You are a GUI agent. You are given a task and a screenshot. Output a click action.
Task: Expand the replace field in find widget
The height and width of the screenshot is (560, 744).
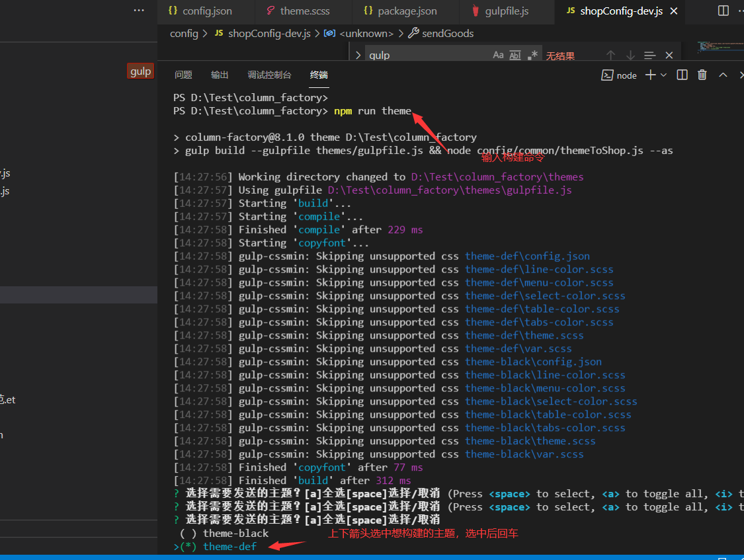point(358,56)
